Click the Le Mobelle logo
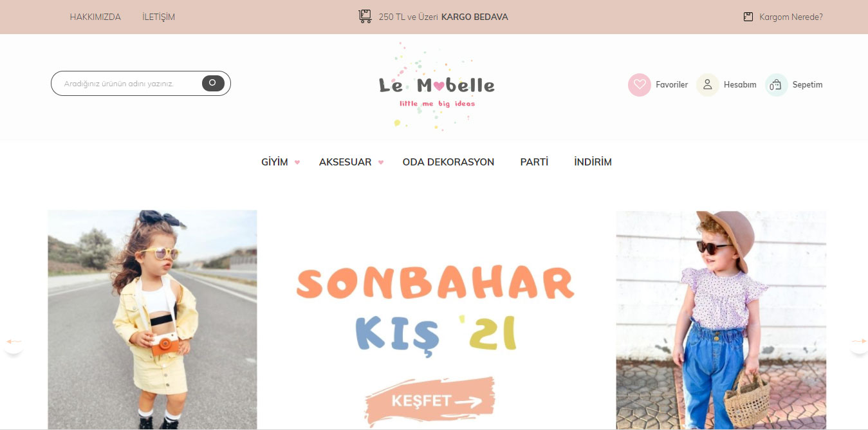This screenshot has width=868, height=430. tap(436, 87)
